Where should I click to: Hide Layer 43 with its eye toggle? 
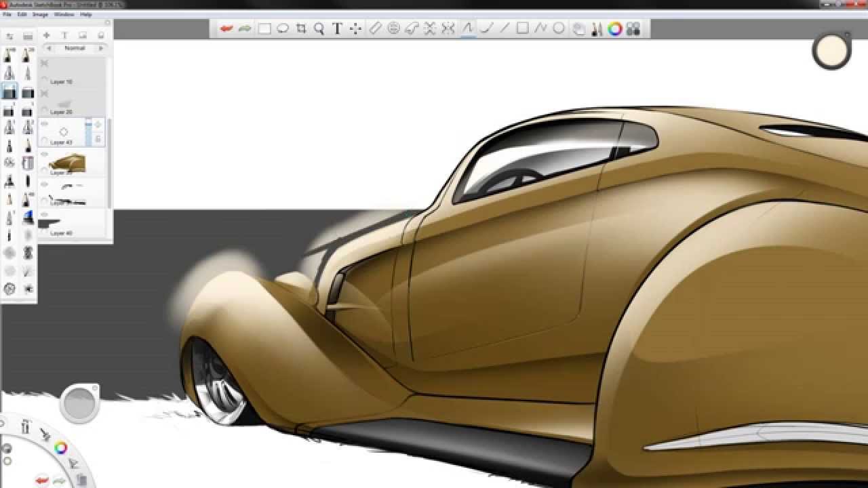[x=45, y=124]
